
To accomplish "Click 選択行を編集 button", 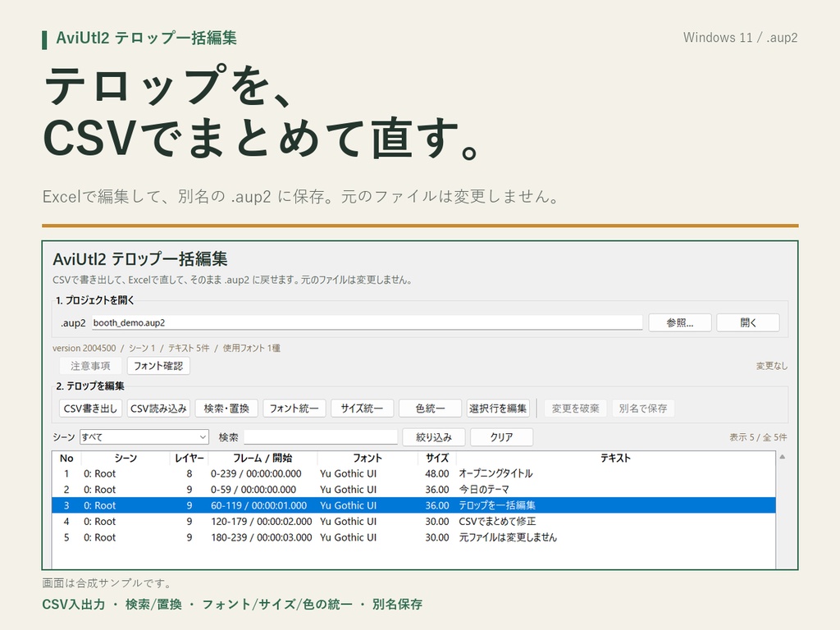I will click(498, 409).
